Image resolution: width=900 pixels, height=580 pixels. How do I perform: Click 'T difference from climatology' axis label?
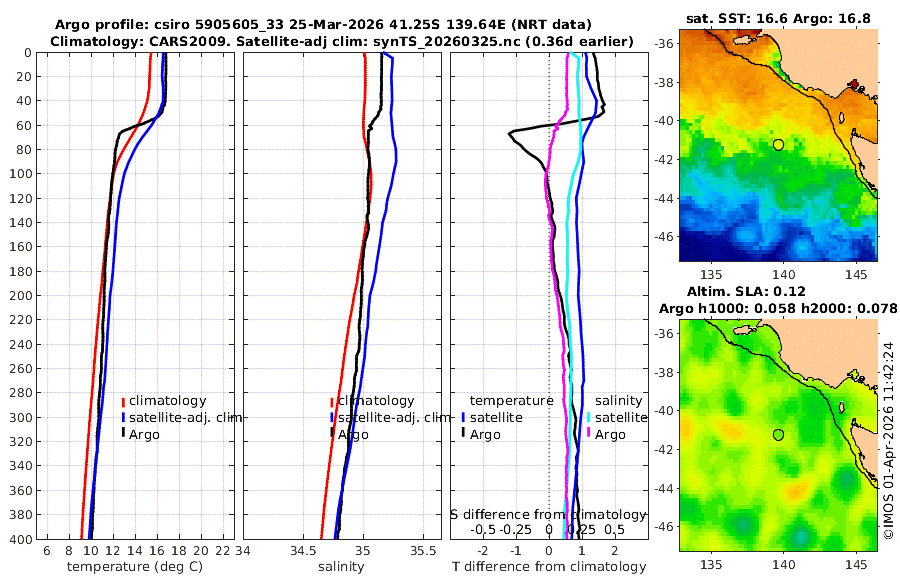click(x=549, y=567)
